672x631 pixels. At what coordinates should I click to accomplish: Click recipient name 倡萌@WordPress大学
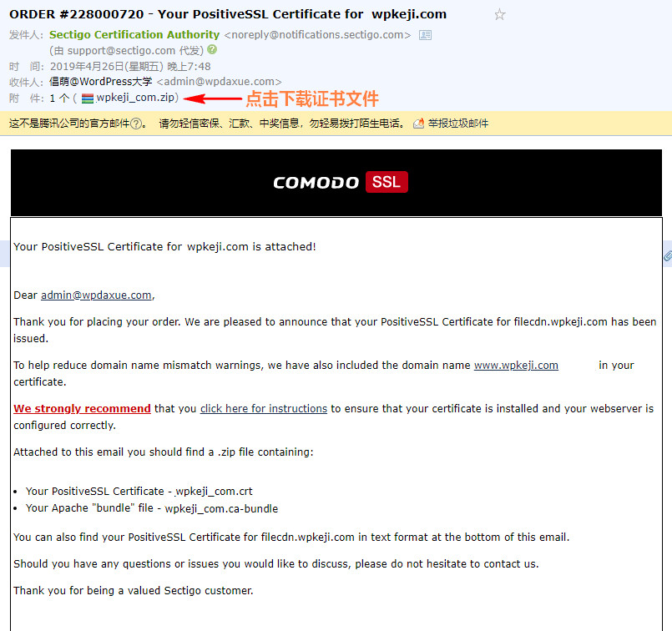[101, 82]
